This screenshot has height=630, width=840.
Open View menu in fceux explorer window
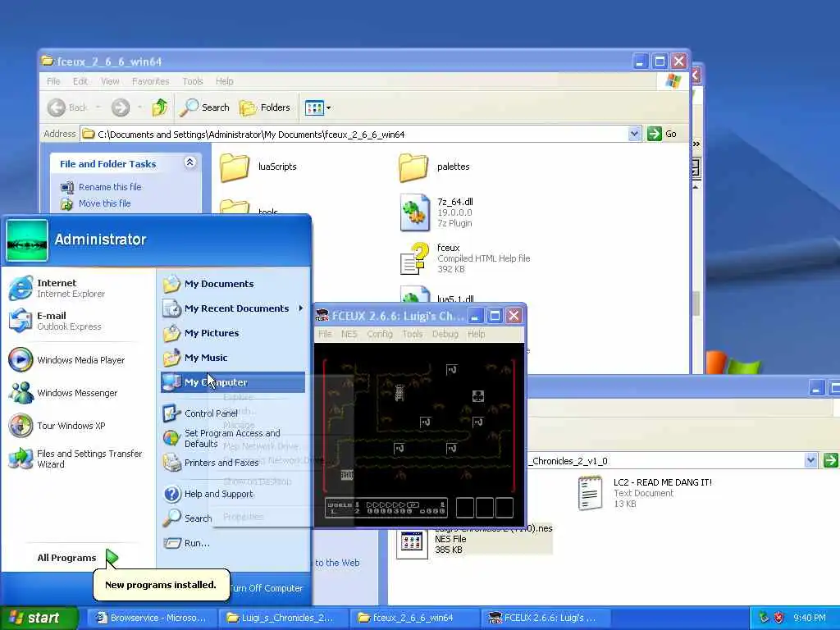(110, 81)
